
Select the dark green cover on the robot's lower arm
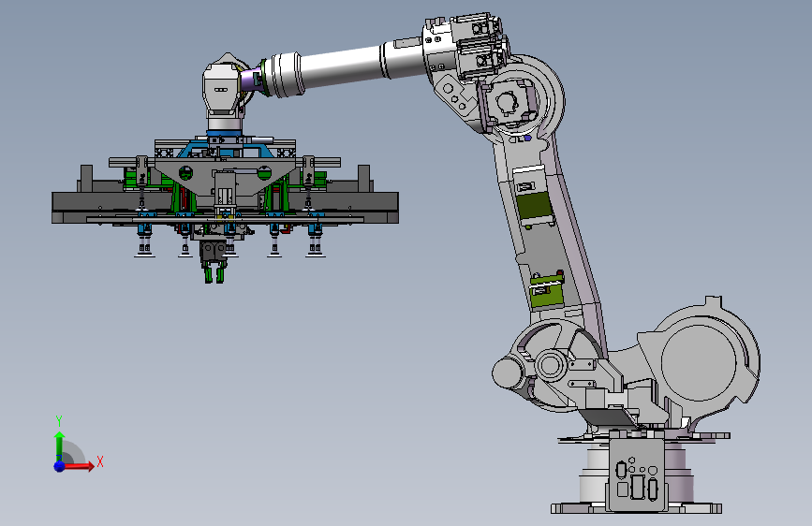tap(535, 205)
